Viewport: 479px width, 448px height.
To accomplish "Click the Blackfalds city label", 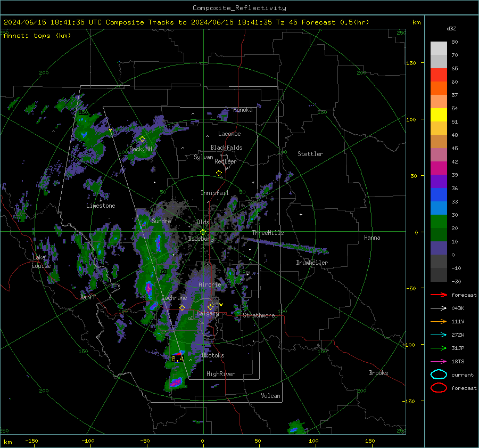I will pyautogui.click(x=226, y=148).
